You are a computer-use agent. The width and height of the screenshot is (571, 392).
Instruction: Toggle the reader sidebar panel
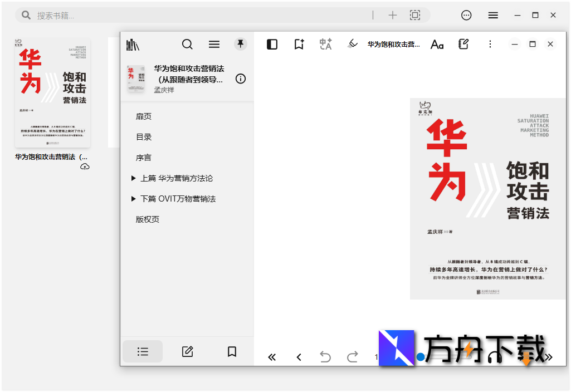pyautogui.click(x=272, y=44)
